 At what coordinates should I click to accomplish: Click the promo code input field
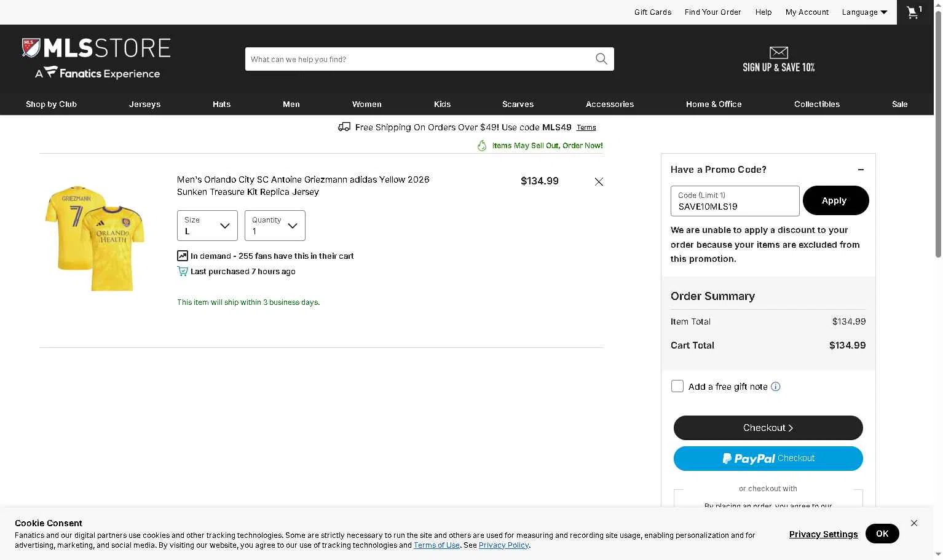coord(735,201)
